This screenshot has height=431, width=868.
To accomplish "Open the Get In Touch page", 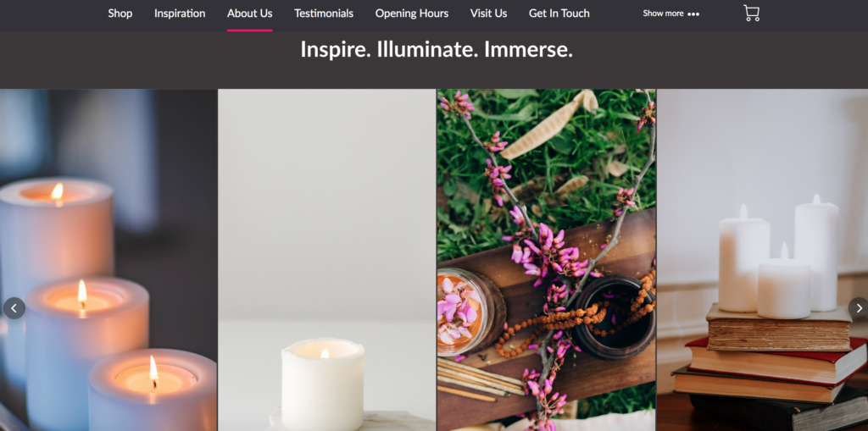I will click(x=559, y=14).
